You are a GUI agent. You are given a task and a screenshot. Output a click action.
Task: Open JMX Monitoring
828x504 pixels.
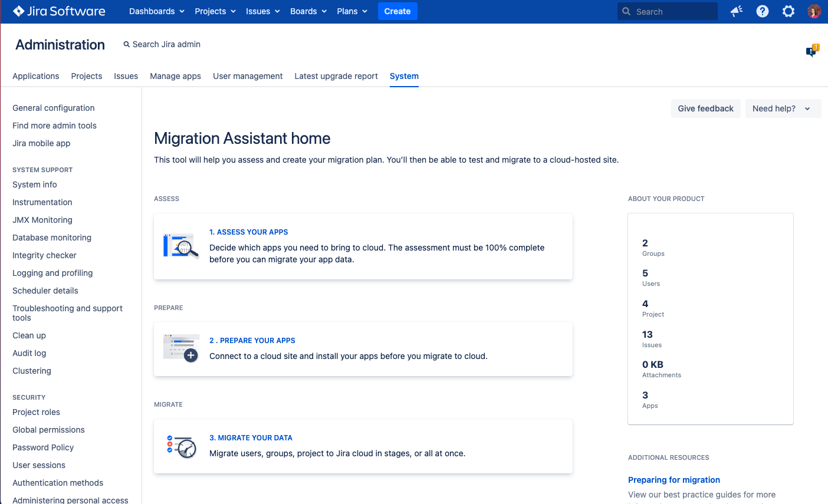(x=42, y=220)
